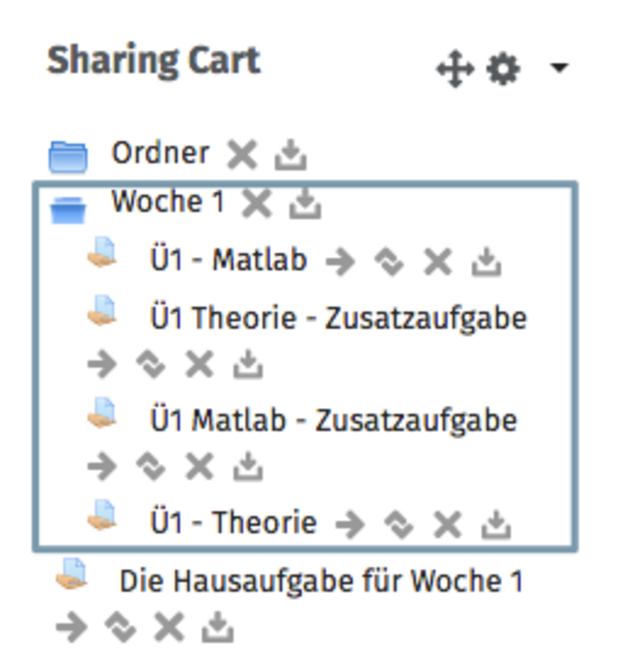Restore Ordner folder to course icon
630x672 pixels.
(x=290, y=156)
